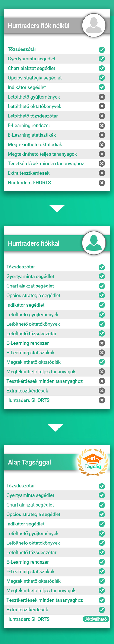This screenshot has width=114, height=644.
Task: Click Letölthető oktatókönyvek in the fiókkal panel
Action: tap(33, 324)
